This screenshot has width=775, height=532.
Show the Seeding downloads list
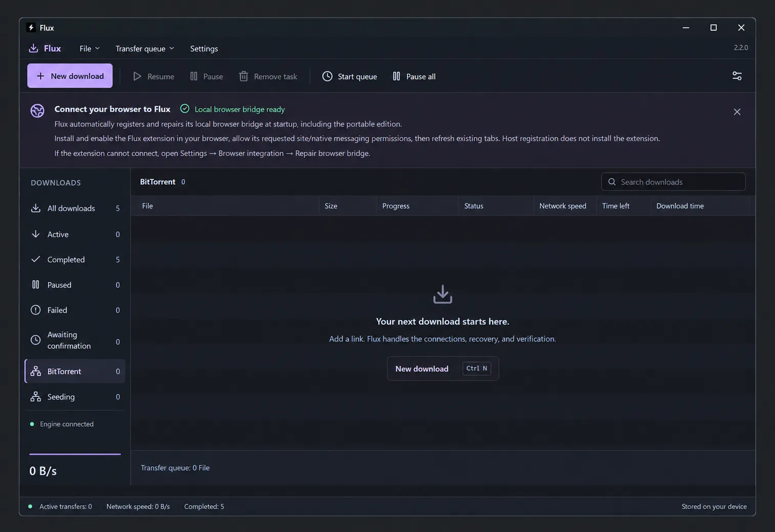tap(75, 397)
